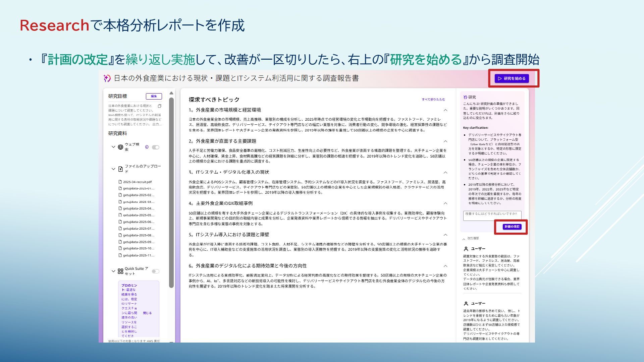Click the 編集 button beside 研究目標
644x362 pixels.
click(154, 96)
